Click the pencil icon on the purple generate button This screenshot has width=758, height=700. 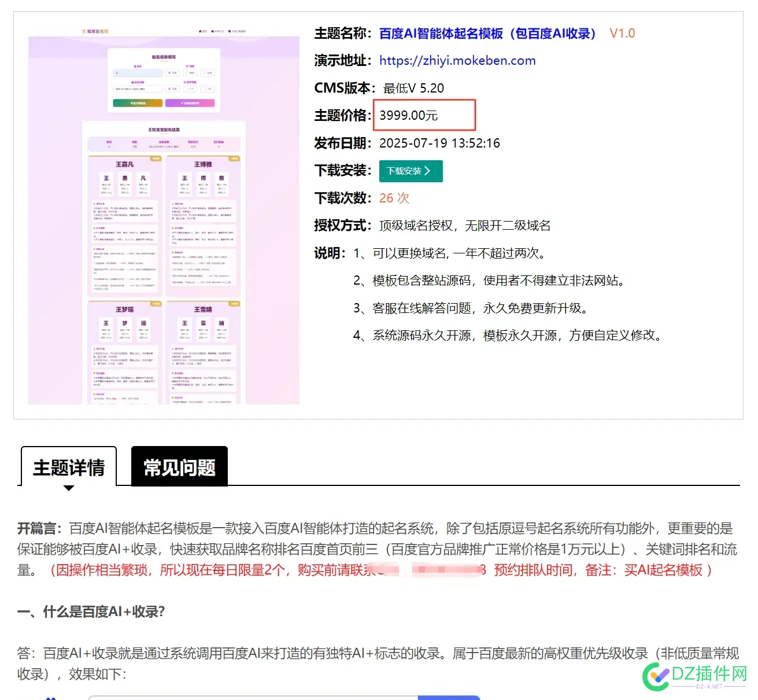(x=182, y=103)
